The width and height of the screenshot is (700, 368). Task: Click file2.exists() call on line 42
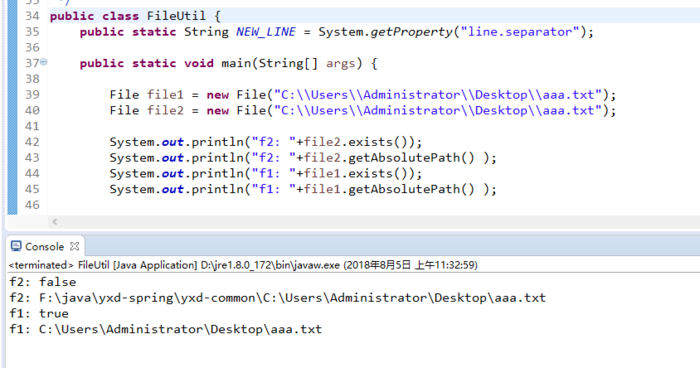[x=359, y=142]
